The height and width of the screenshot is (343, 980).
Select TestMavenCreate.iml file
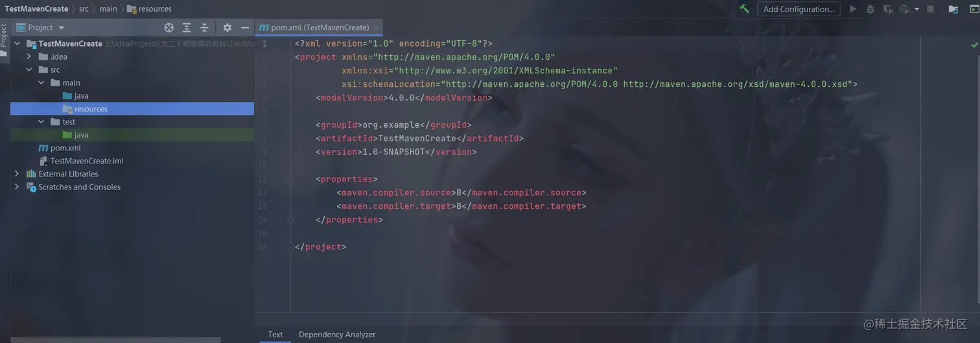[132, 161]
